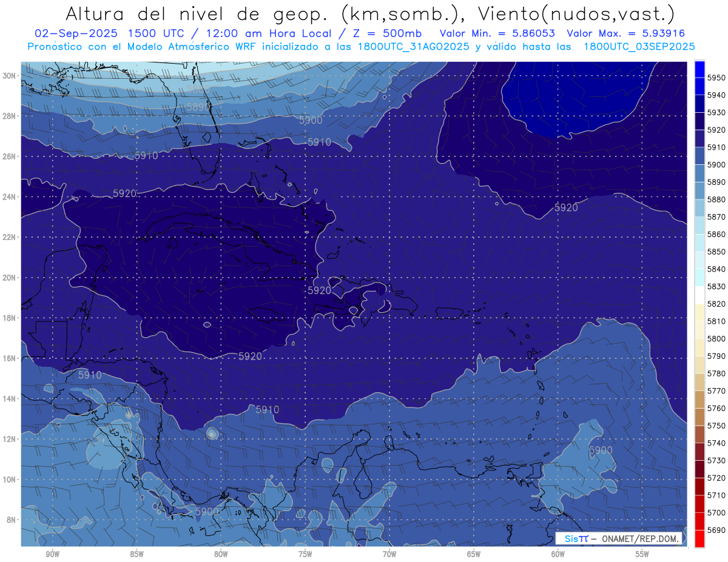This screenshot has height=562, width=728.
Task: Select the 'Z = 500mb' level label
Action: click(x=384, y=34)
